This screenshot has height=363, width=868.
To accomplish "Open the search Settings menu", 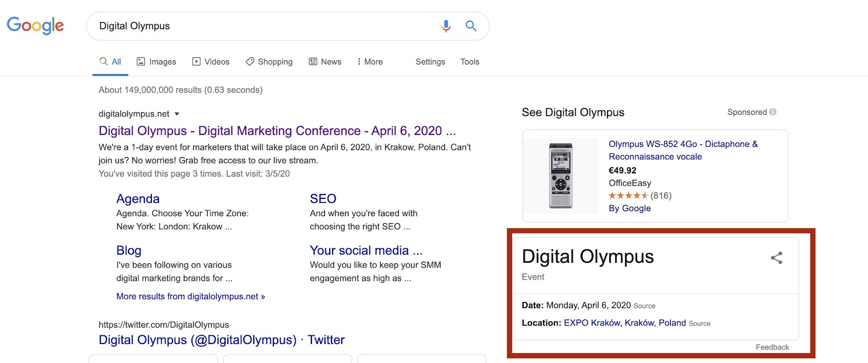I will (430, 62).
